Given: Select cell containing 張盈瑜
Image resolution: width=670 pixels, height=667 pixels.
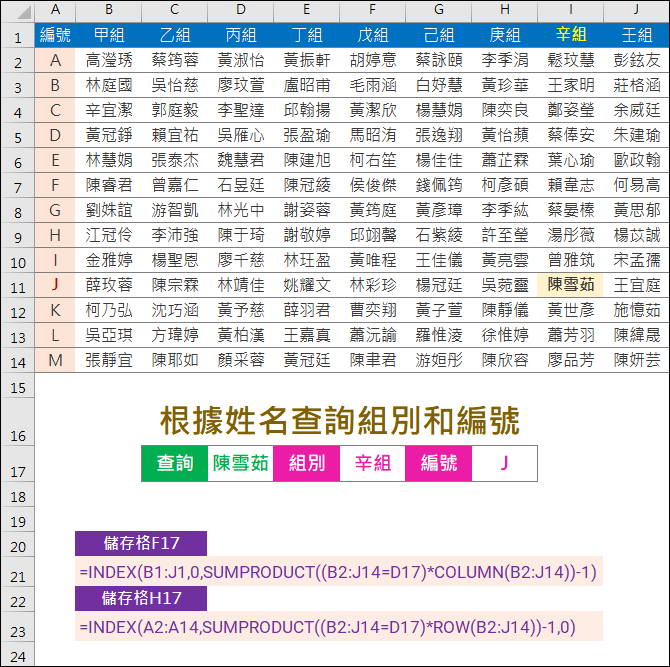Looking at the screenshot, I should point(307,135).
